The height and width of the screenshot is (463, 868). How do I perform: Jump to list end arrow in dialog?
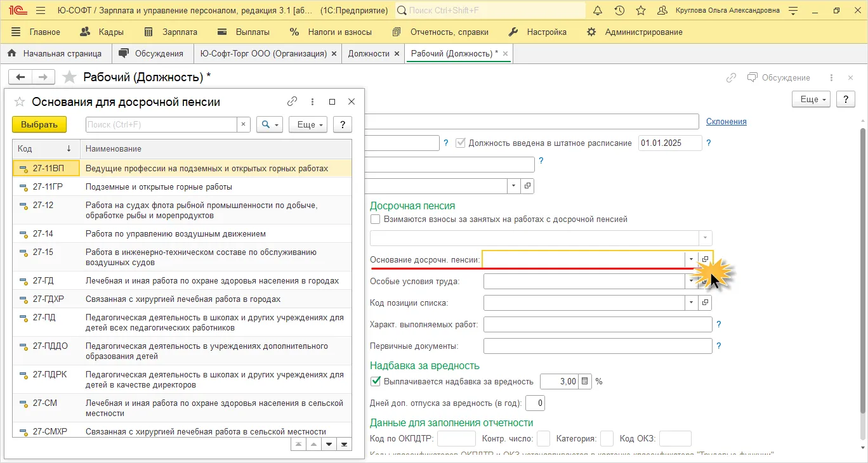[x=344, y=444]
